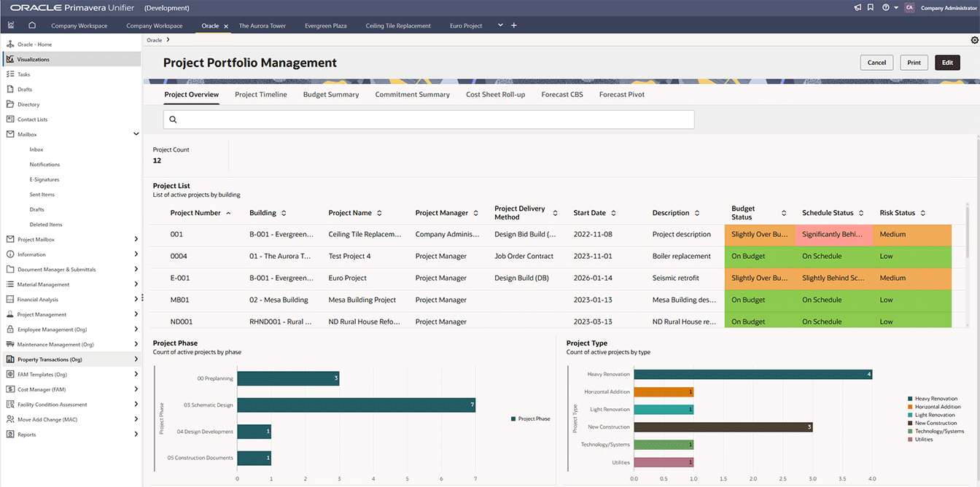Click the add new tab plus icon

[514, 26]
